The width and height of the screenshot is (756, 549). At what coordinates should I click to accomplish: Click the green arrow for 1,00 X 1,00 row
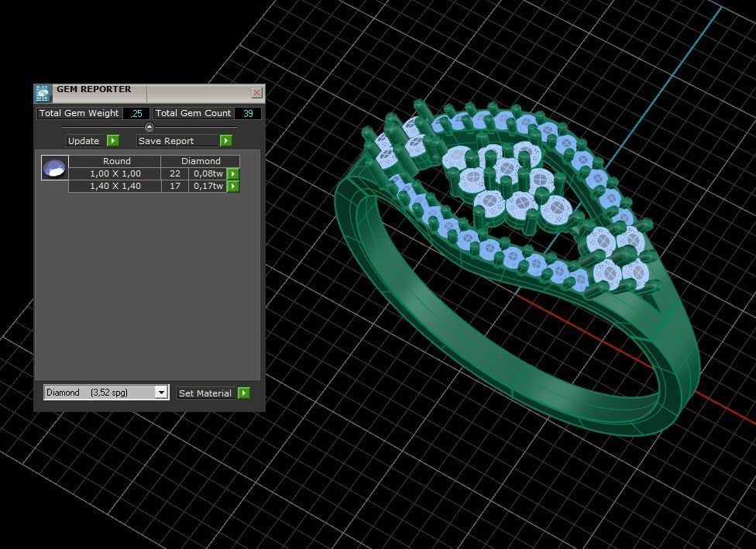[233, 173]
